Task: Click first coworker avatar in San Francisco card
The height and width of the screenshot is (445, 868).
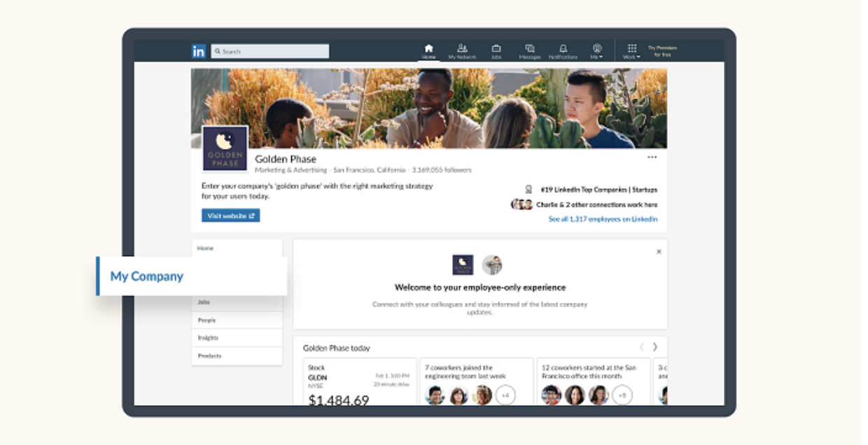Action: tap(552, 395)
